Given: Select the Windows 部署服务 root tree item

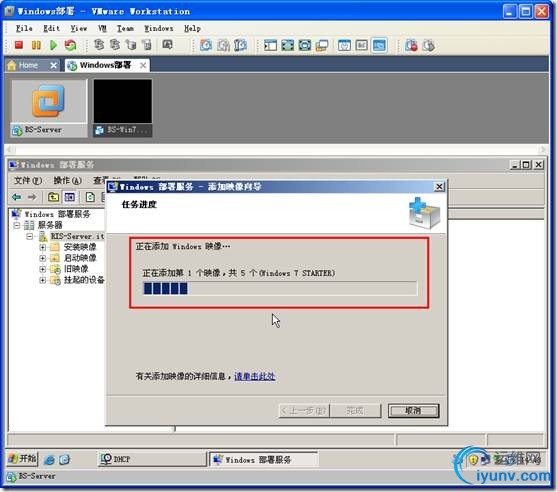Looking at the screenshot, I should 57,214.
